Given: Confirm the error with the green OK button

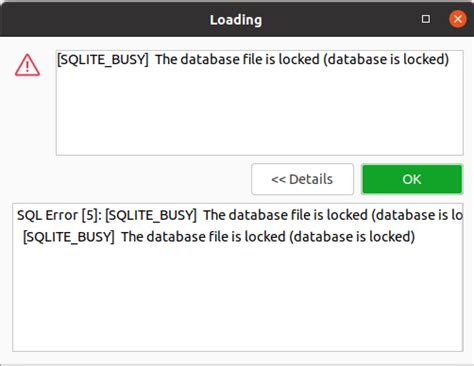Looking at the screenshot, I should (412, 179).
